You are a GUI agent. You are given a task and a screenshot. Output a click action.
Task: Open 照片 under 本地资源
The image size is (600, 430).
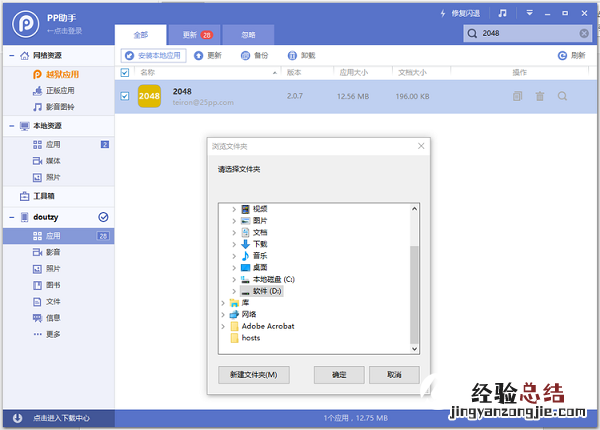click(x=47, y=178)
